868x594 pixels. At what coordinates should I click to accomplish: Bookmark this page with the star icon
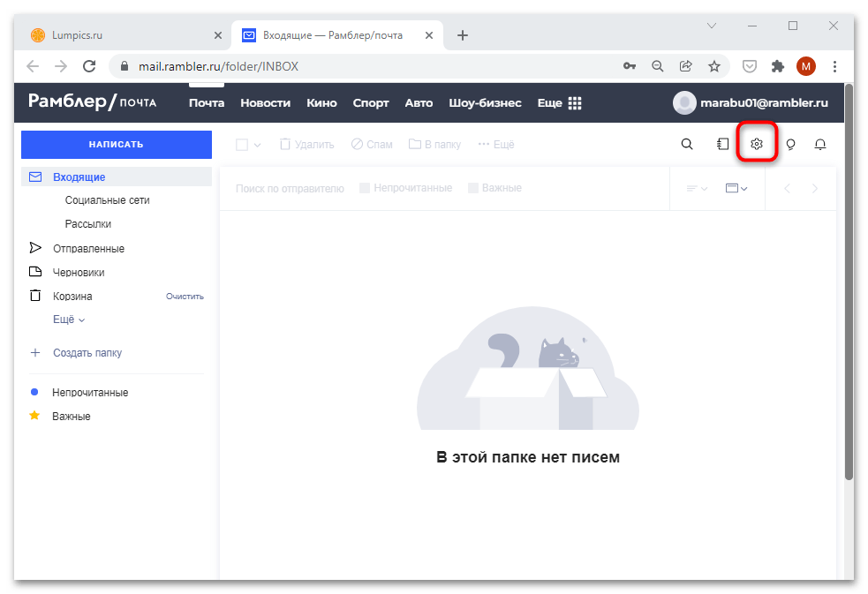(714, 66)
